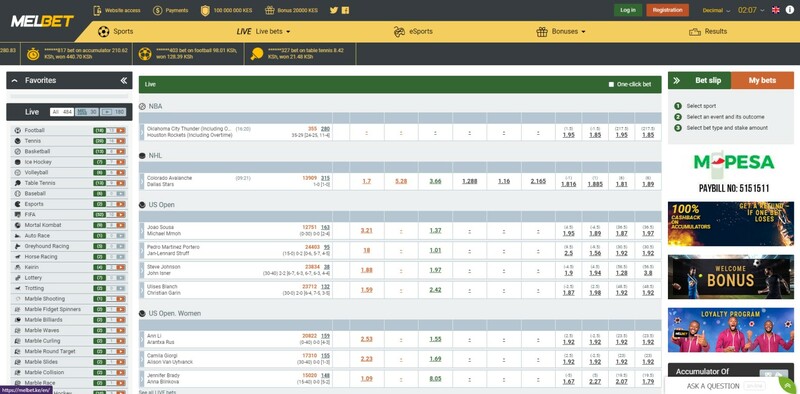Image resolution: width=800 pixels, height=394 pixels.
Task: Click the football ticker icon in winners bar
Action: [x=145, y=54]
